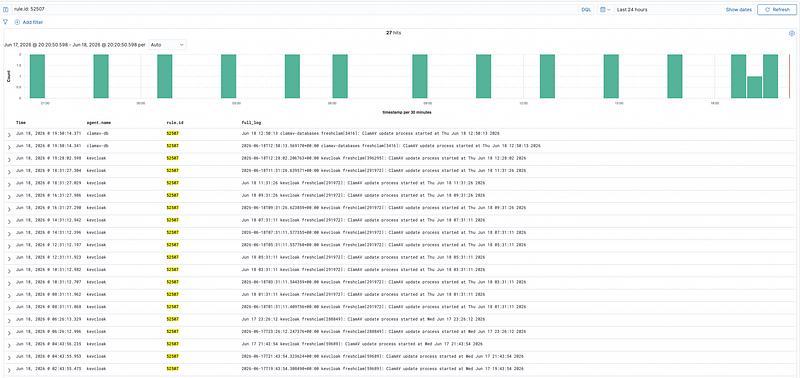Select the histogram bar at 03:00
The image size is (800, 378).
229,76
